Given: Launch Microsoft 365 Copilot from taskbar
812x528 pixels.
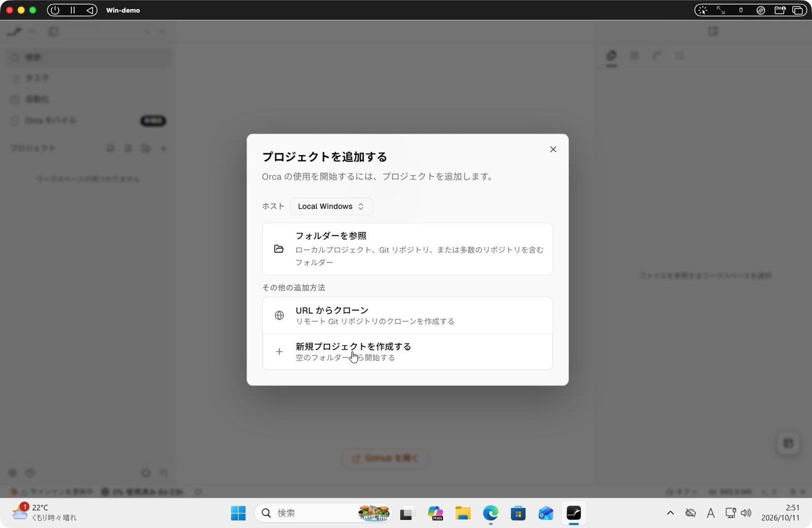Looking at the screenshot, I should pyautogui.click(x=435, y=513).
